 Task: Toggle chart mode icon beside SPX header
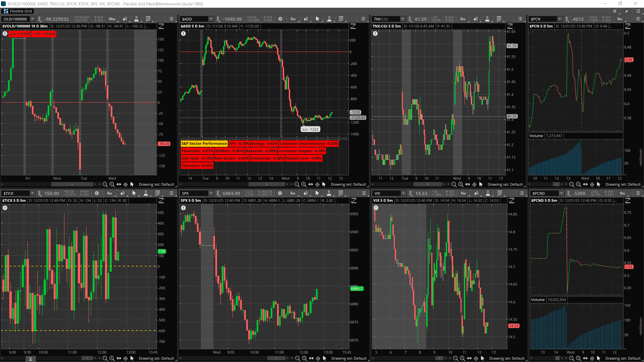coord(354,200)
